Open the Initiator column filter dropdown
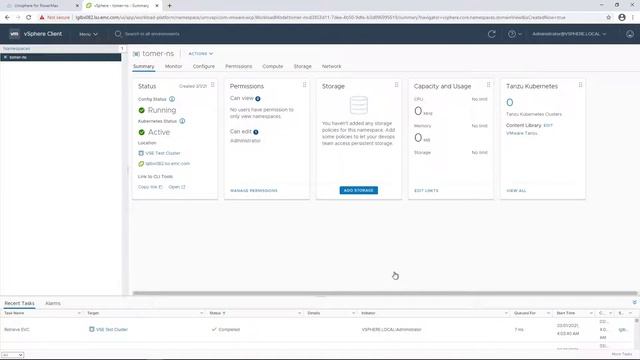Screen dimensions: 640x360 (506, 313)
